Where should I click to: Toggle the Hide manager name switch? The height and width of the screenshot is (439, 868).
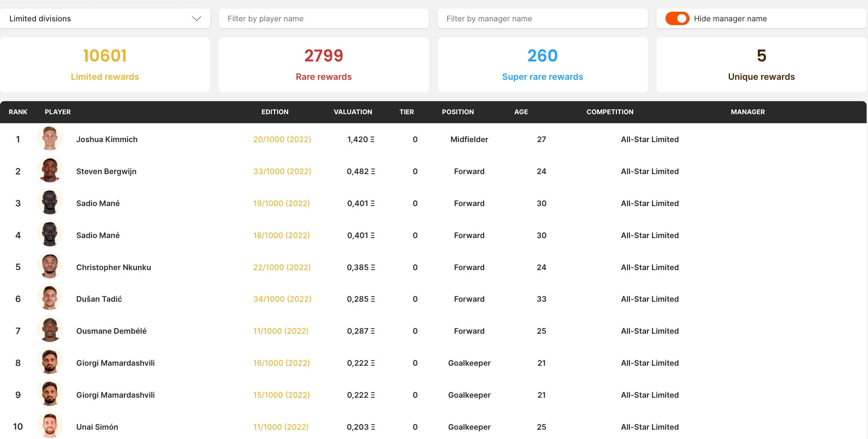click(677, 19)
